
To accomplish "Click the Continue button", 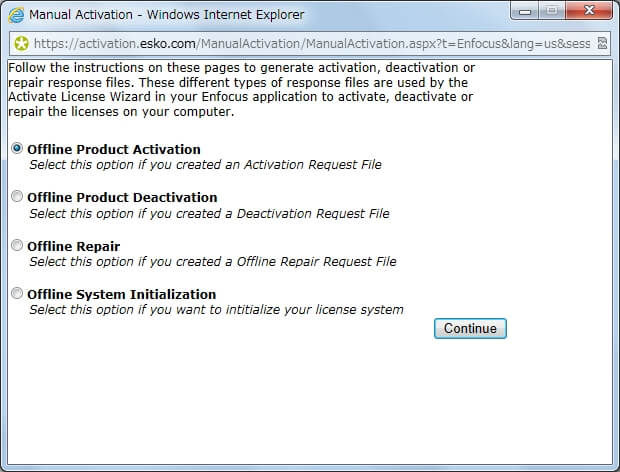I will 470,329.
